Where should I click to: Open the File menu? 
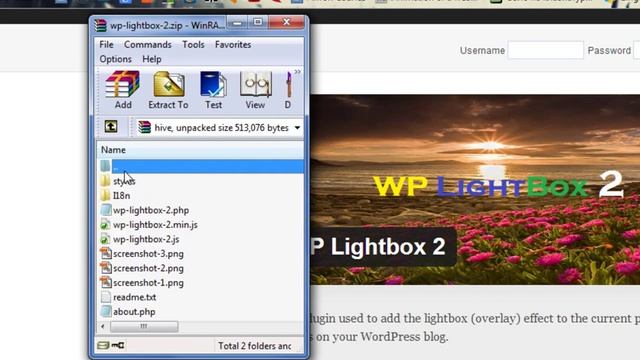click(x=107, y=44)
